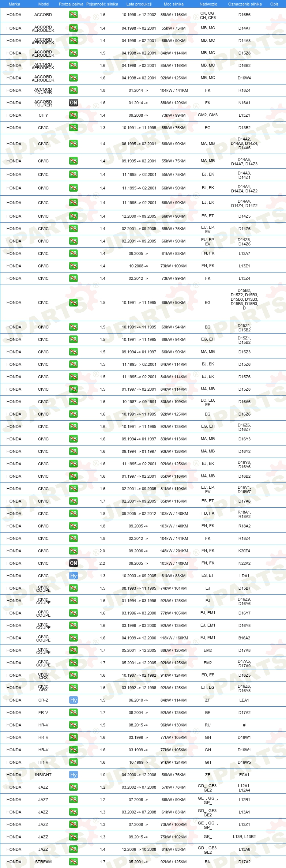286x868 pixels.
Task: Click petrol icon in Civic L13A7 row
Action: click(73, 253)
